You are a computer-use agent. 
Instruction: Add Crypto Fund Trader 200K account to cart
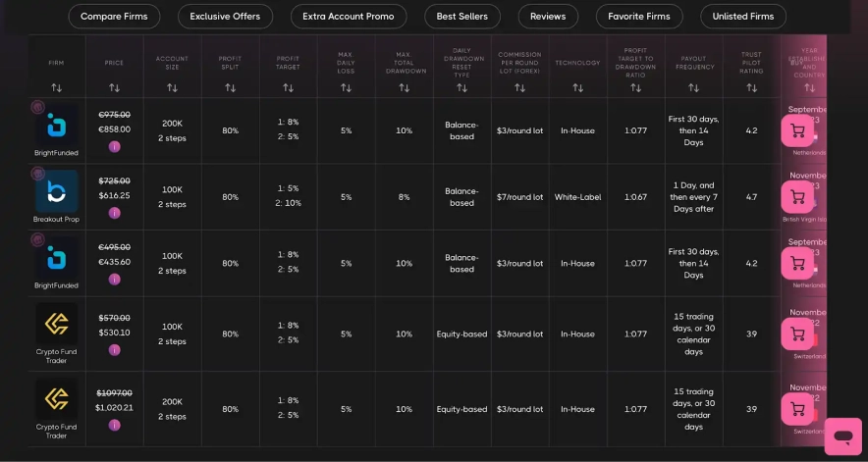pyautogui.click(x=797, y=410)
